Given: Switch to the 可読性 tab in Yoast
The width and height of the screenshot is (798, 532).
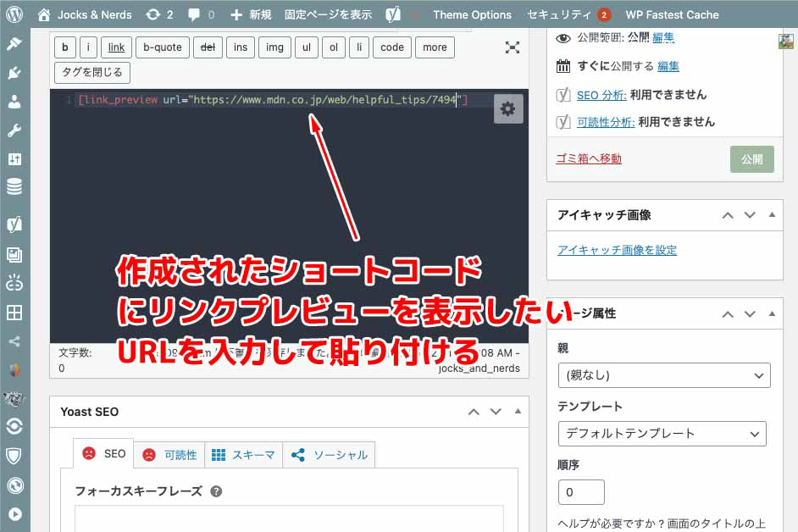Looking at the screenshot, I should (x=169, y=455).
